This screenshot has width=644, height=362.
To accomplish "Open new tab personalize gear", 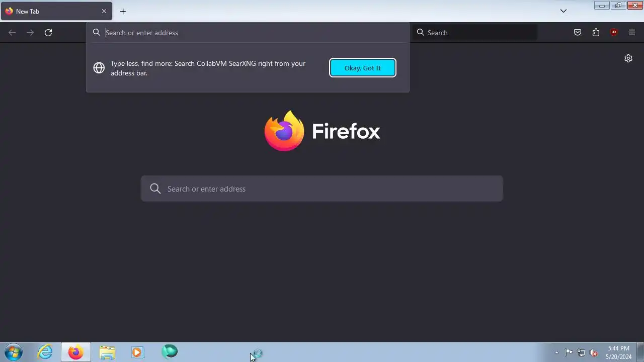I will [x=628, y=58].
